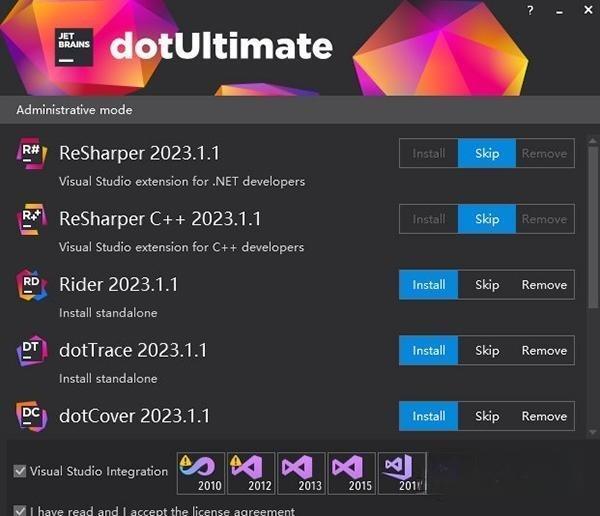This screenshot has height=516, width=600.
Task: Click the 'Administrative mode' label
Action: (74, 110)
